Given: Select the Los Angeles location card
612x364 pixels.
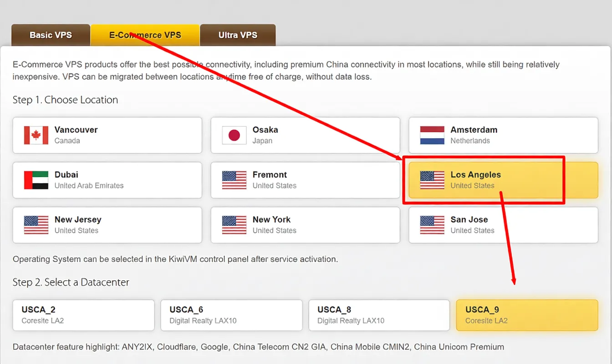Looking at the screenshot, I should tap(503, 180).
